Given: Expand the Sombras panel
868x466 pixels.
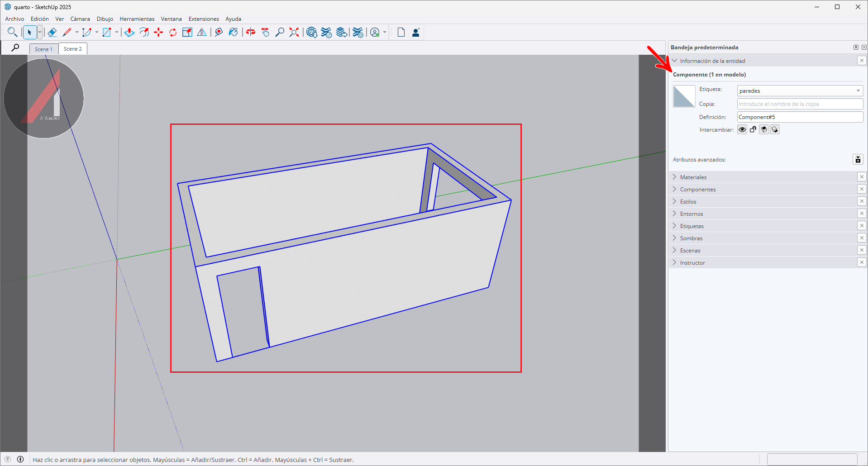Looking at the screenshot, I should tap(674, 238).
